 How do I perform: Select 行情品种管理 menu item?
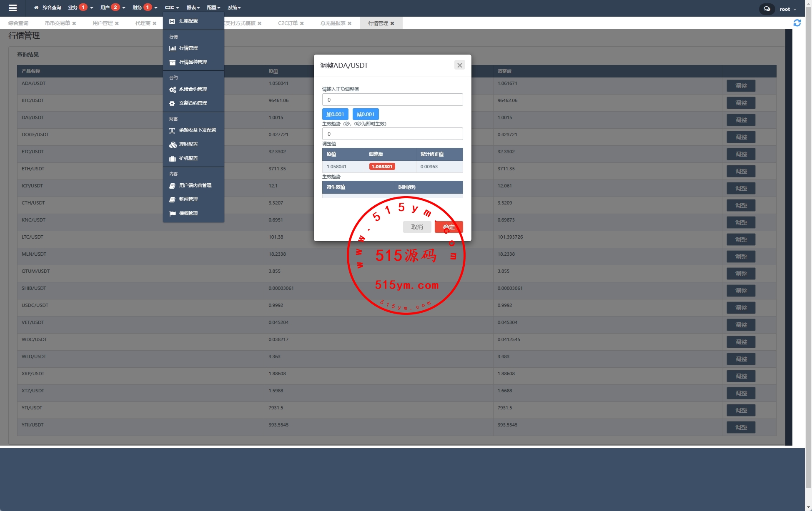(193, 62)
